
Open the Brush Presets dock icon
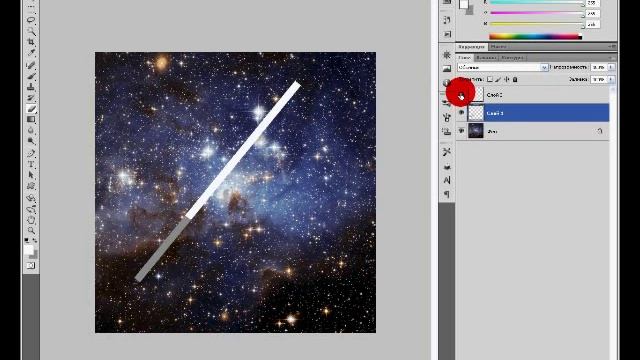447,118
